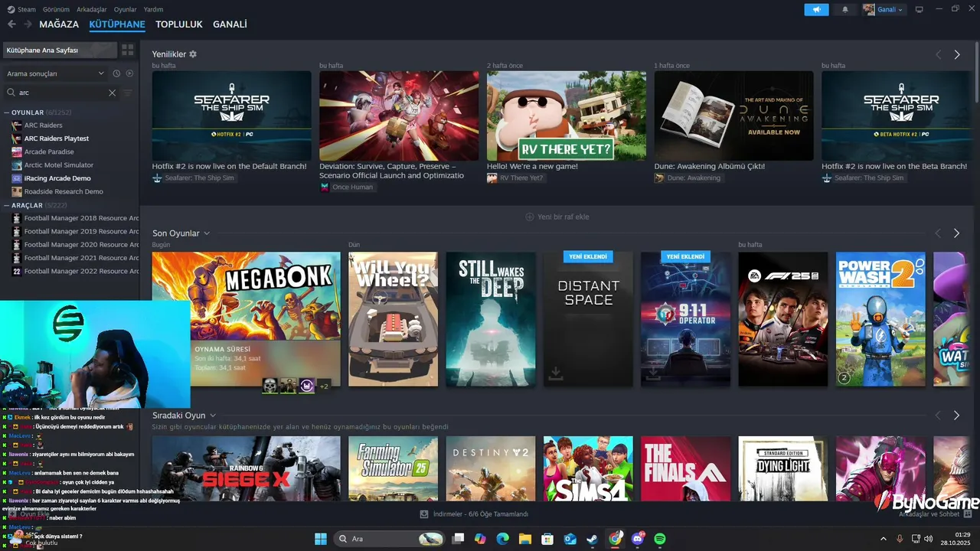Open the Oyunlar menu

126,9
